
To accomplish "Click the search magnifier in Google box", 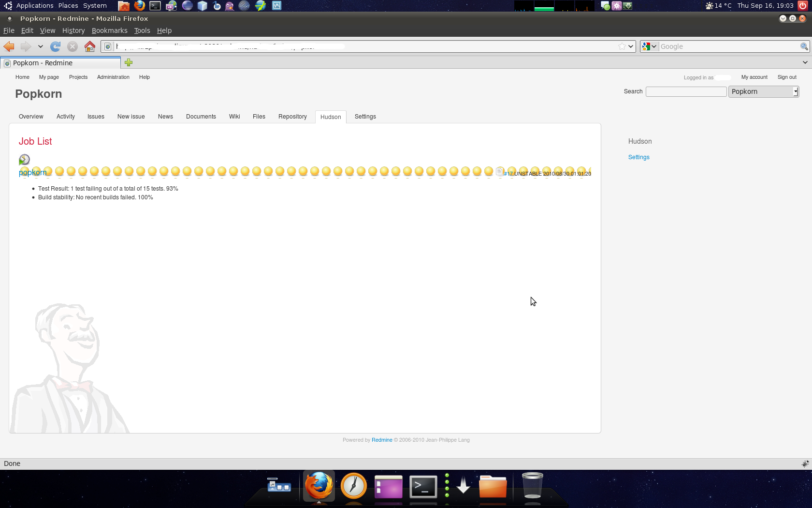I will pyautogui.click(x=804, y=46).
